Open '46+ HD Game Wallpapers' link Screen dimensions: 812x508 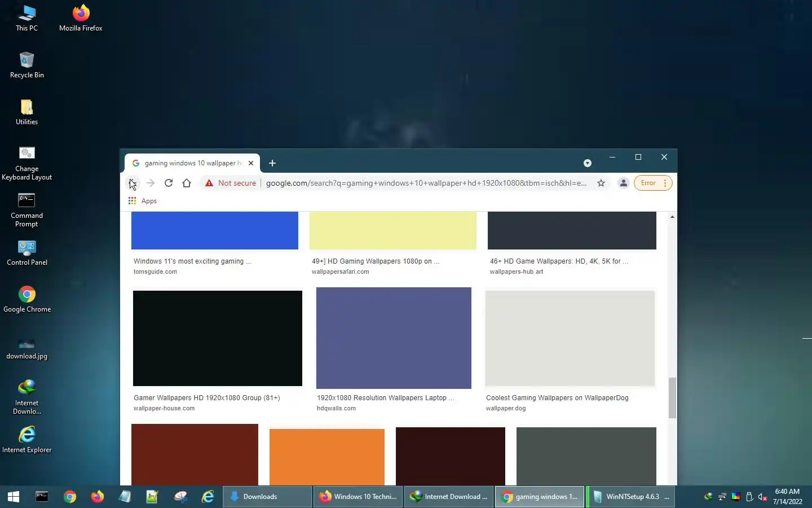click(559, 261)
